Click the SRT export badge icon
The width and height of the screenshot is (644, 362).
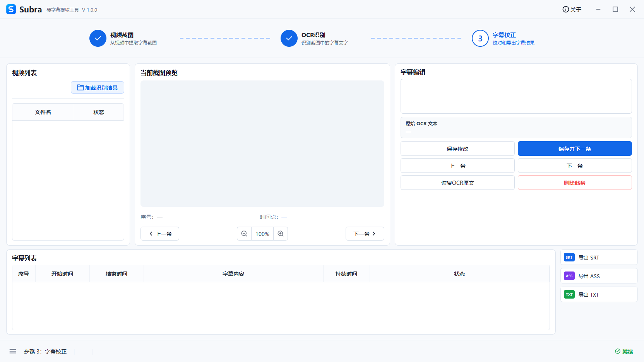[x=569, y=257]
